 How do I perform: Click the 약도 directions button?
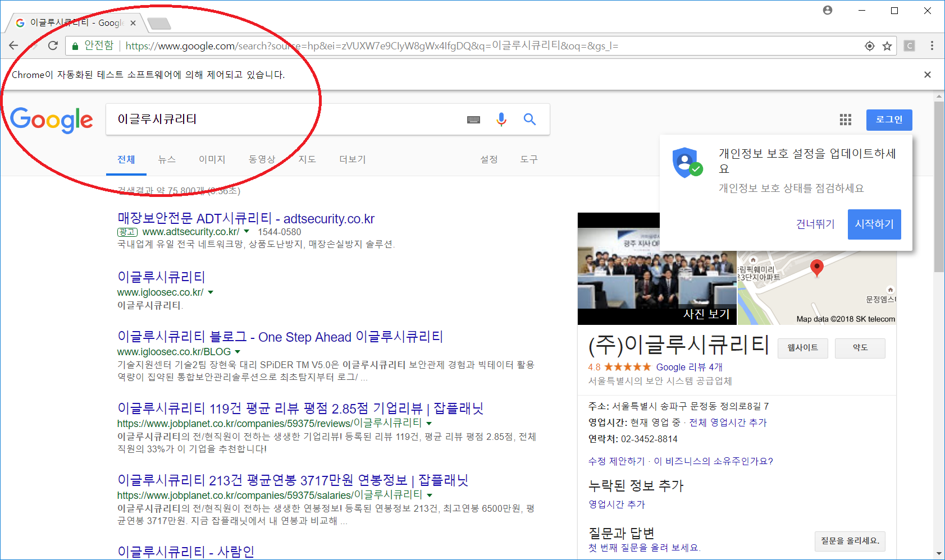[860, 348]
